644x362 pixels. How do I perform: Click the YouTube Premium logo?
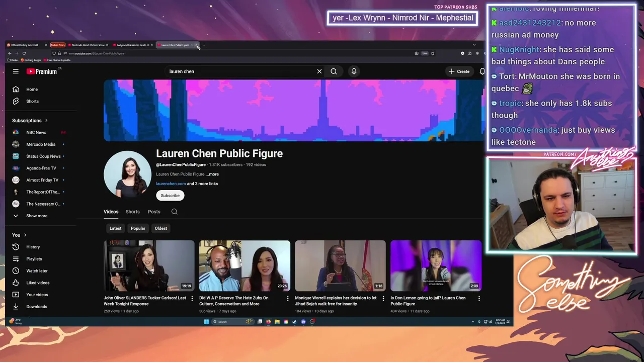coord(42,71)
